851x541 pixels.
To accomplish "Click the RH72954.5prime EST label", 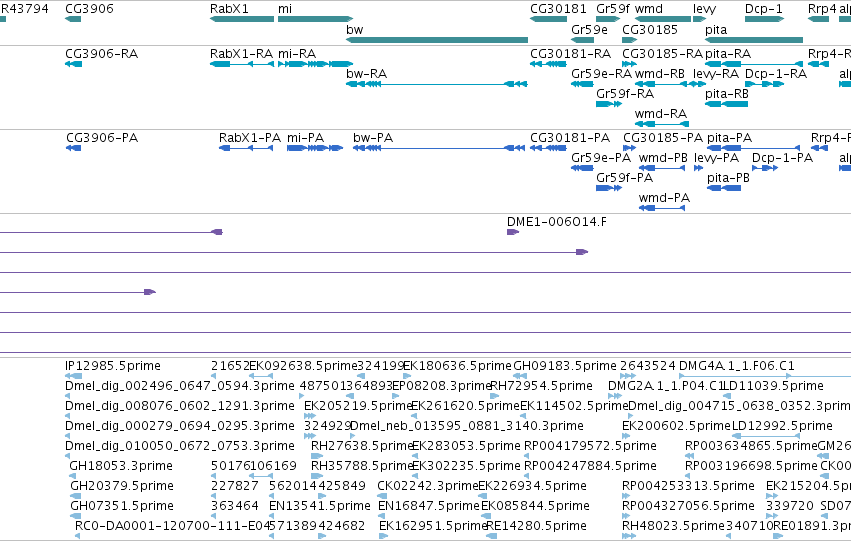I will click(541, 386).
